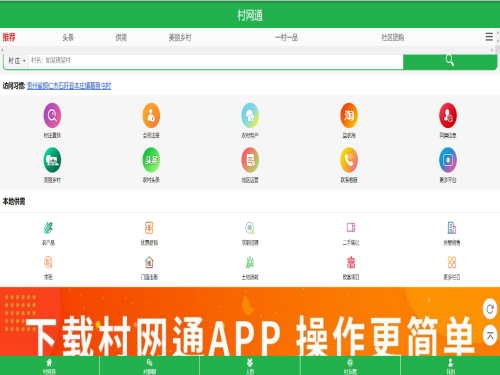Open the visited village blue link
The image size is (500, 375).
[x=69, y=86]
